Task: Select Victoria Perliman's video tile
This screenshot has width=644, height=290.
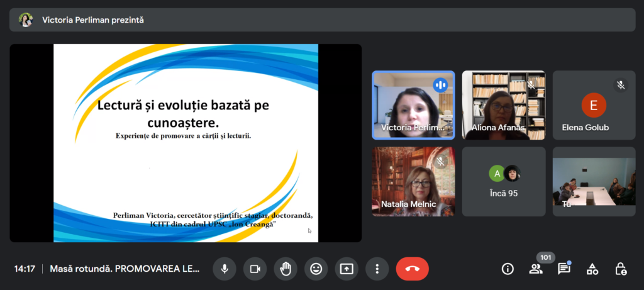Action: tap(413, 104)
